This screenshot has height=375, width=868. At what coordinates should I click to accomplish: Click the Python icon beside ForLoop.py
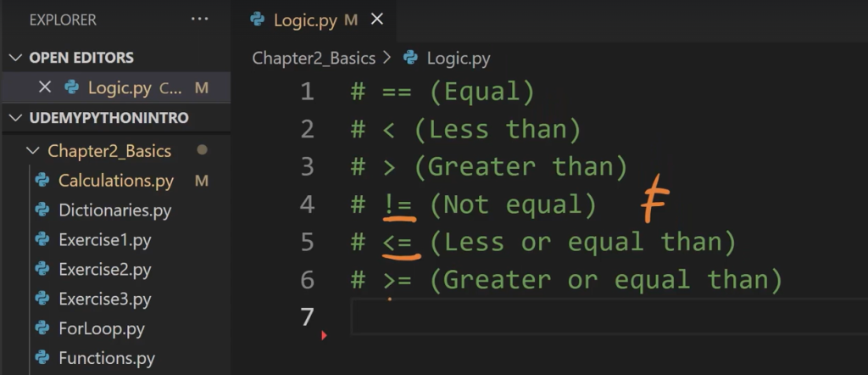(x=42, y=328)
